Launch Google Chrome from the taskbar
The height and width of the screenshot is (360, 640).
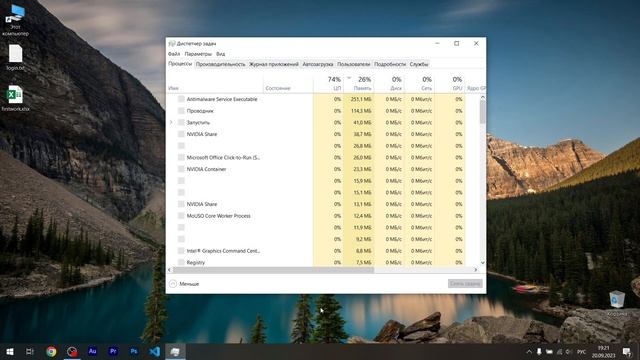[51, 351]
